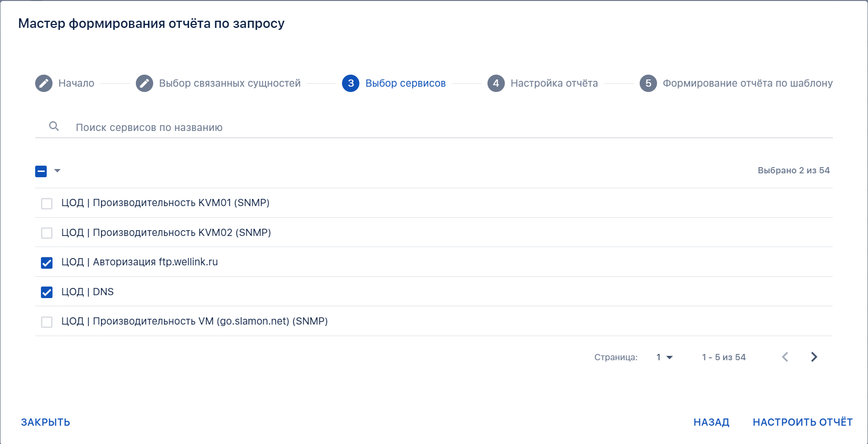Click the step 3 circle icon
Image resolution: width=868 pixels, height=444 pixels.
click(351, 83)
